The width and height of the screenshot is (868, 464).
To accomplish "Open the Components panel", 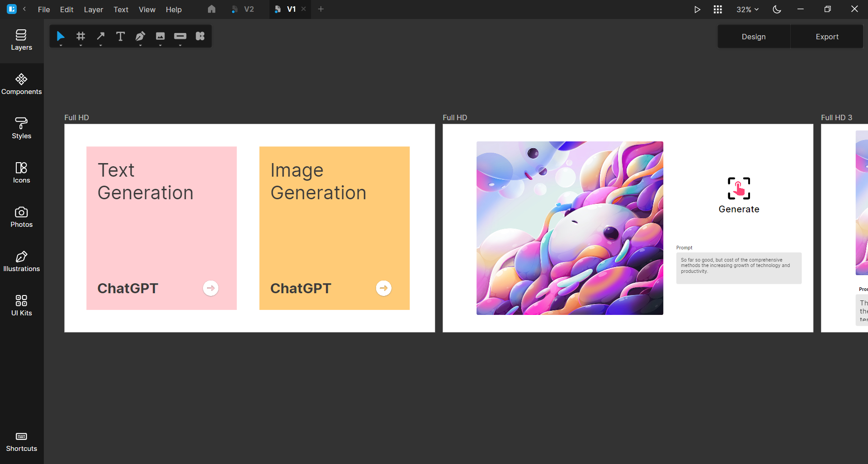I will [x=21, y=84].
